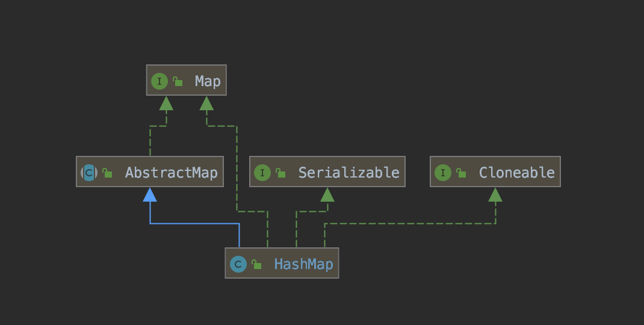Click the public lock icon beside Serializable
The width and height of the screenshot is (644, 325).
tap(280, 173)
